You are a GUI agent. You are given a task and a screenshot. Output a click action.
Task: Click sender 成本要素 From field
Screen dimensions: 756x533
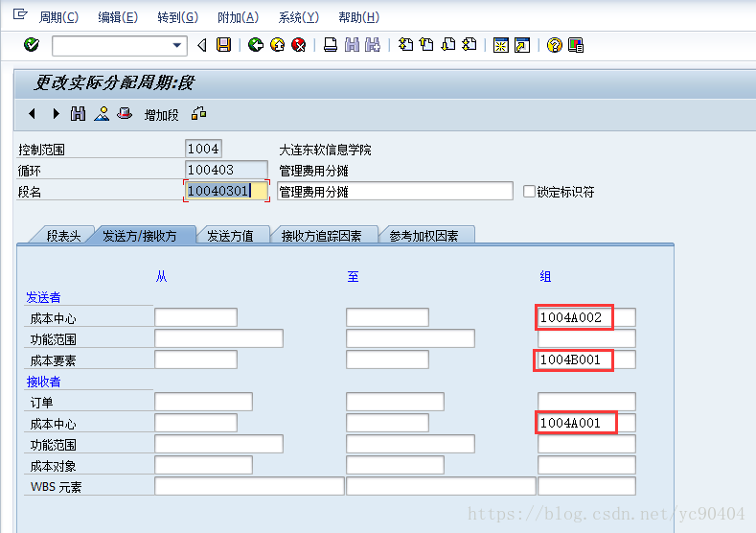pyautogui.click(x=195, y=359)
